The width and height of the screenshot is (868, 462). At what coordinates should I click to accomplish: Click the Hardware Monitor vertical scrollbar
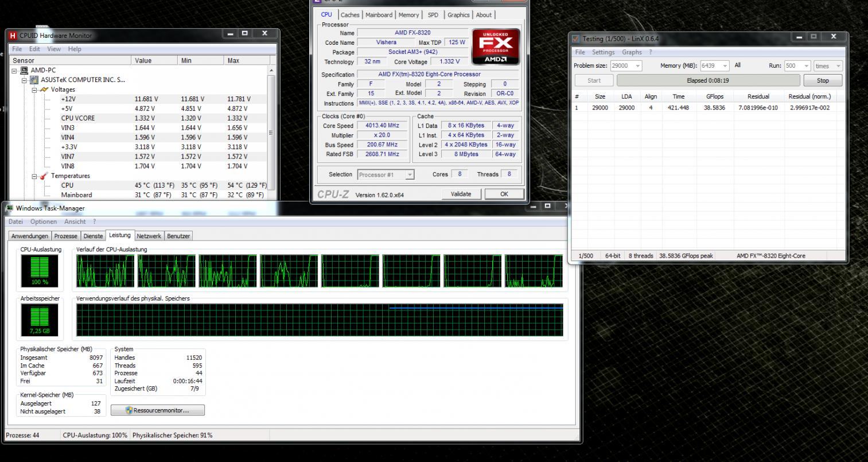point(271,133)
